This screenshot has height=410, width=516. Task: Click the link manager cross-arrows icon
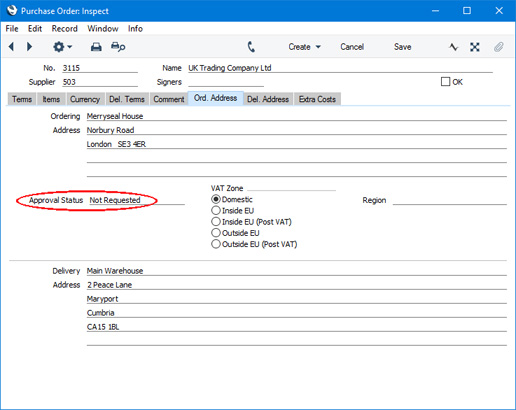click(475, 47)
